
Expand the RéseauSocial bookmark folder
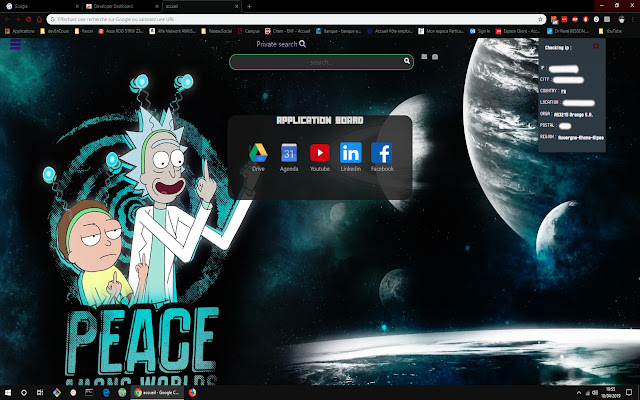click(217, 31)
